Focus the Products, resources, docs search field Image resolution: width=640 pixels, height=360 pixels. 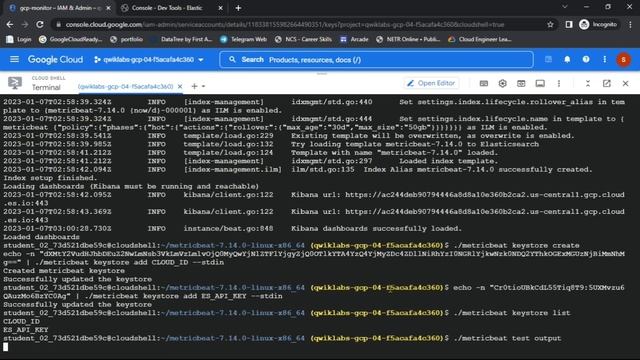click(x=376, y=60)
